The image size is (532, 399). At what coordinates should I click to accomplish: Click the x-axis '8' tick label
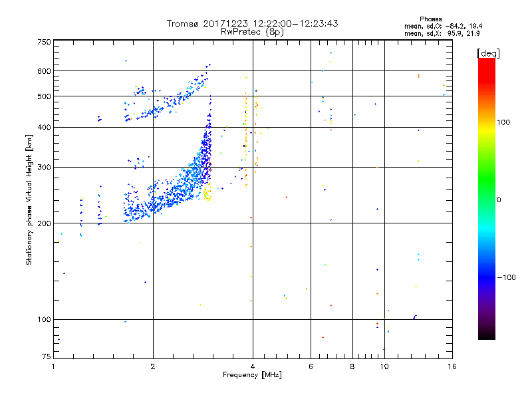tap(352, 366)
